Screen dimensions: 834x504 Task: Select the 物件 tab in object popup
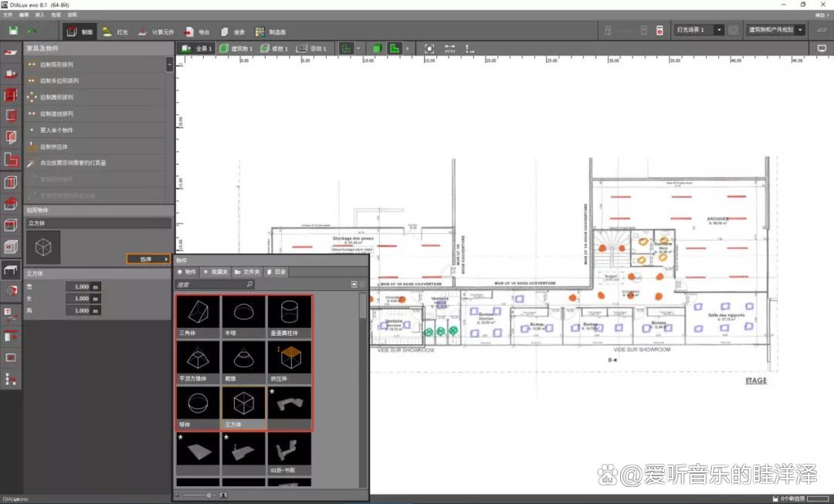187,272
